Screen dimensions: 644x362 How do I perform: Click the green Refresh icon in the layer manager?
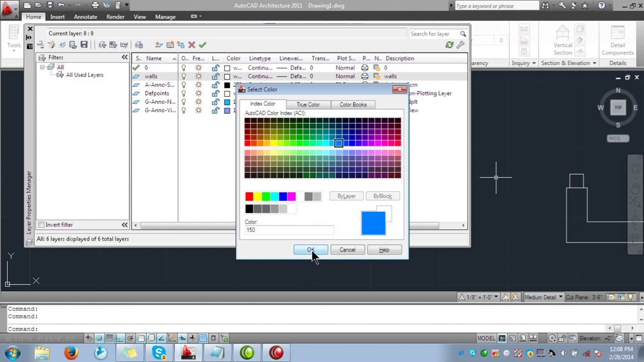449,45
